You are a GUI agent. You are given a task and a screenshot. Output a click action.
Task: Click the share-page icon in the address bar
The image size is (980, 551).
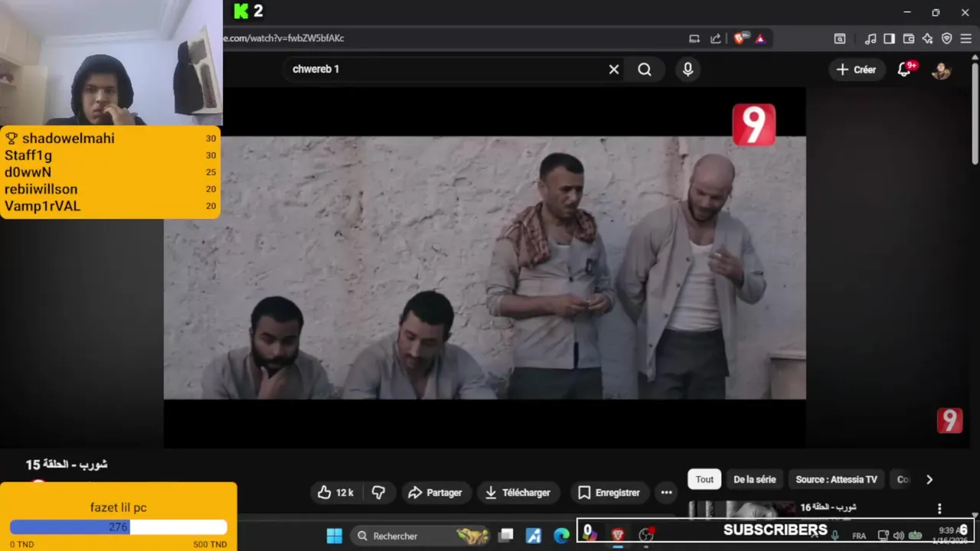(715, 38)
